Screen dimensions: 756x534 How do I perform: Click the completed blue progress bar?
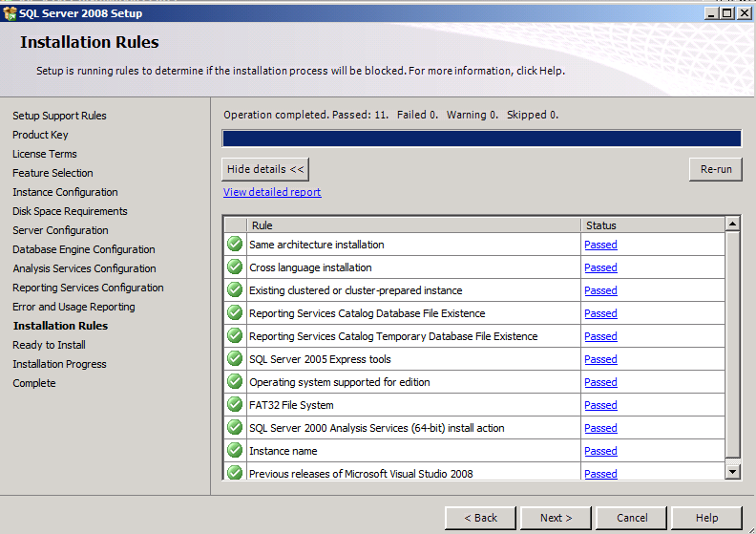(x=482, y=139)
